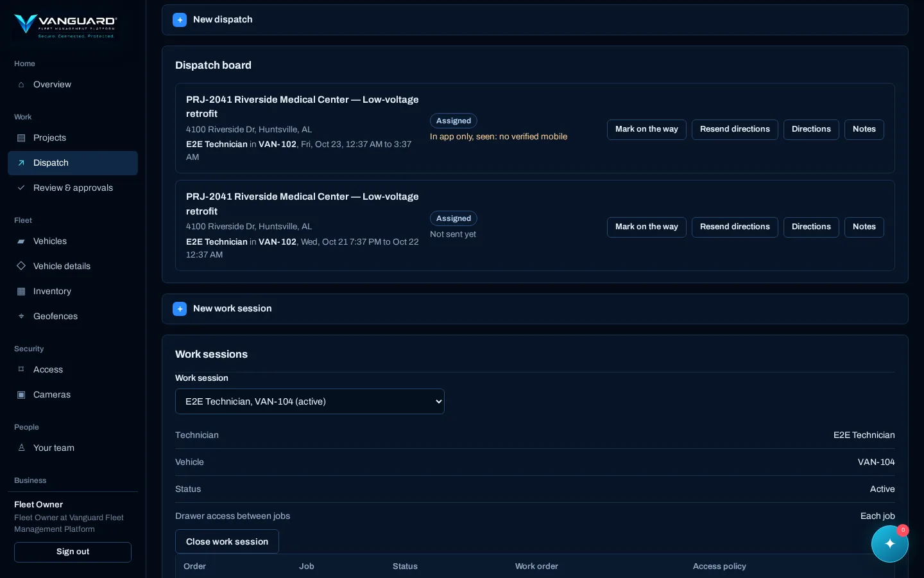Viewport: 924px width, 578px height.
Task: Resend directions for the Oct 23 dispatch
Action: coord(735,130)
